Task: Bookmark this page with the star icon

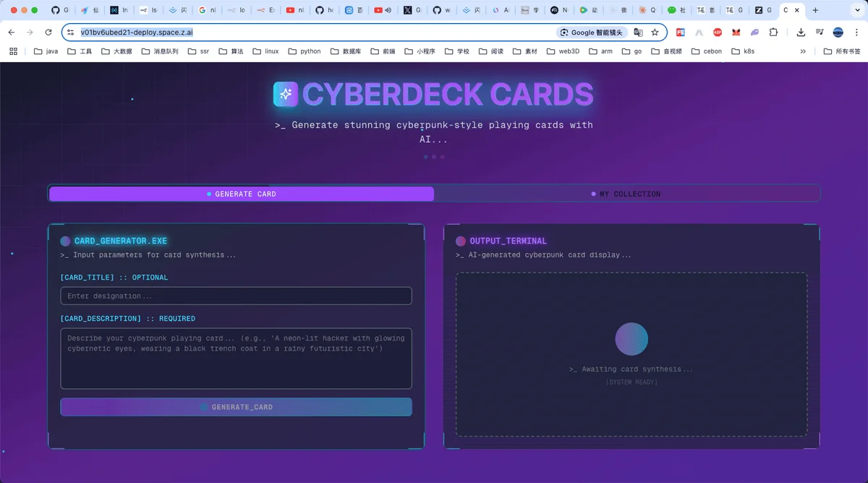Action: coord(655,33)
